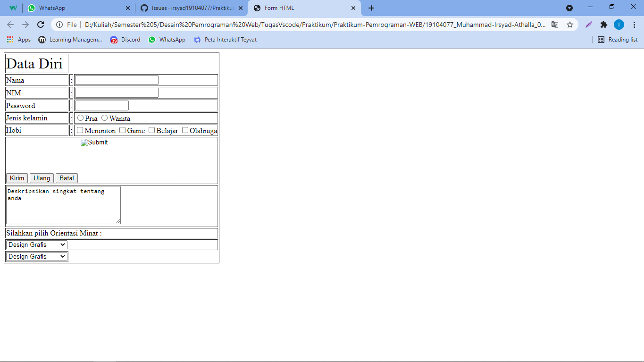Screen dimensions: 644x362
Task: Click the Hobi label
Action: (x=14, y=130)
